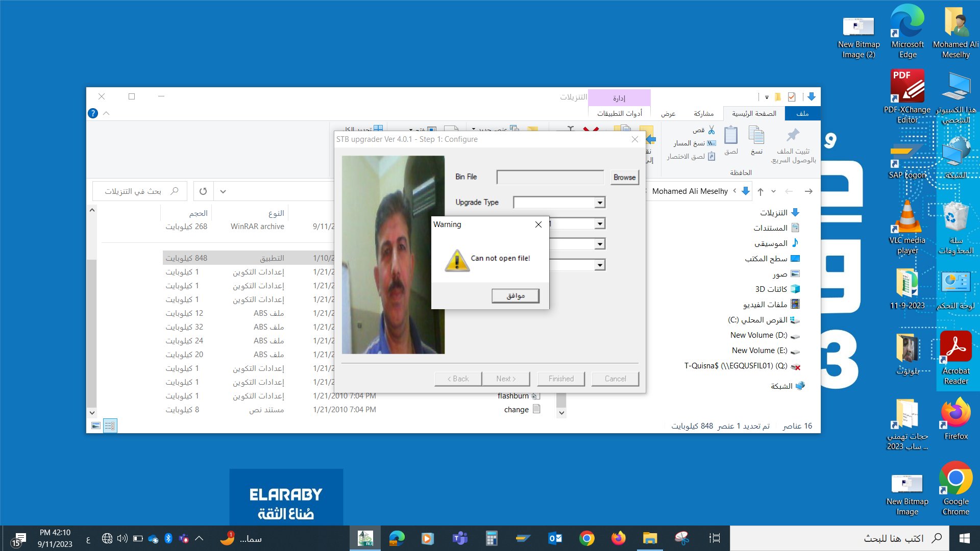980x551 pixels.
Task: Click the نسخ copy icon in ribbon
Action: 756,140
